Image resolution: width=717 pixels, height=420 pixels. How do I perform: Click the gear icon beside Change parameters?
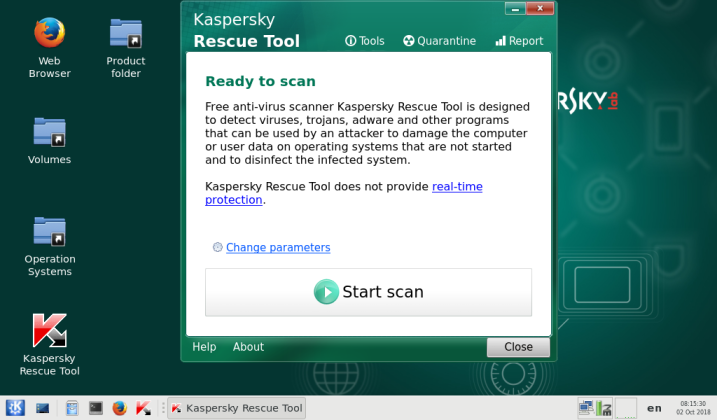point(218,247)
